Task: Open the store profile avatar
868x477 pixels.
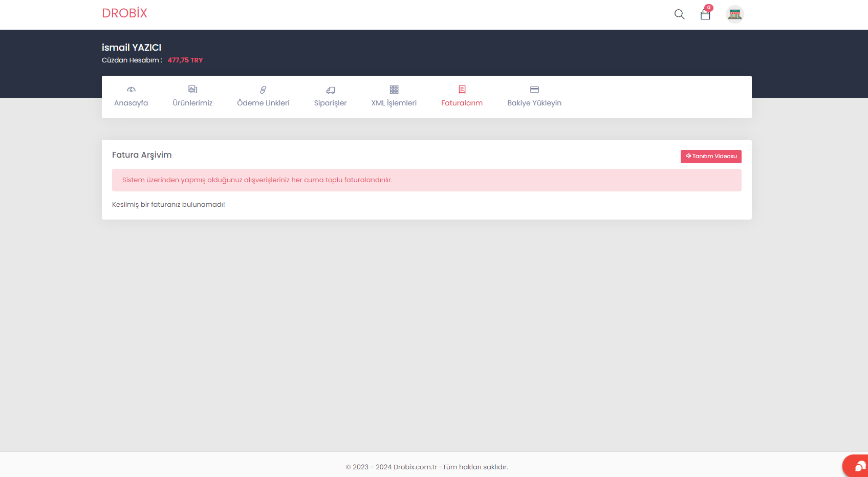Action: 734,14
